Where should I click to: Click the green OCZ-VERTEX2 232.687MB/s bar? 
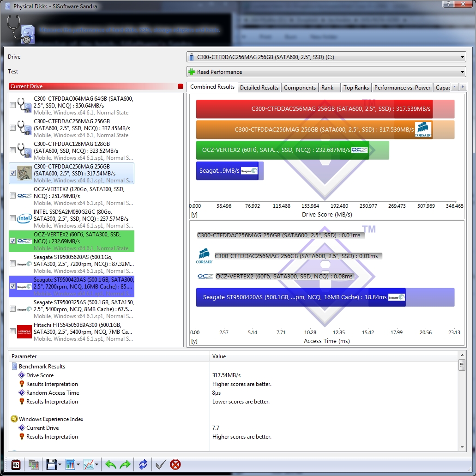pyautogui.click(x=282, y=150)
